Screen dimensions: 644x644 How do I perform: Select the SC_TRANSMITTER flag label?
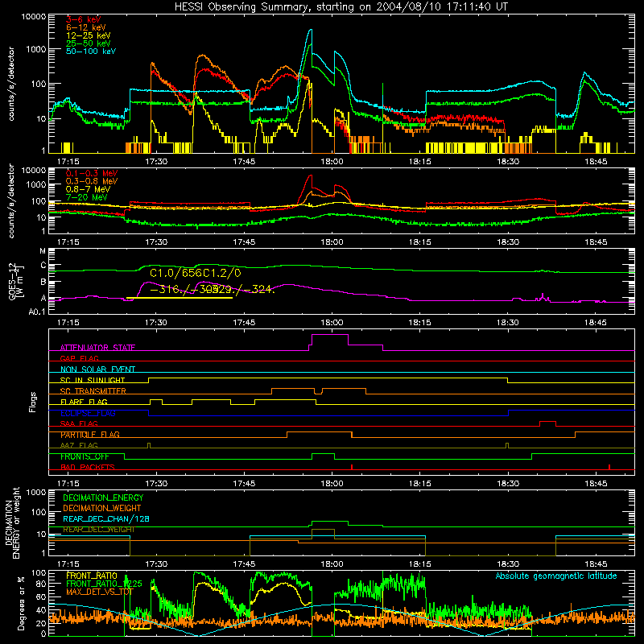click(x=93, y=391)
